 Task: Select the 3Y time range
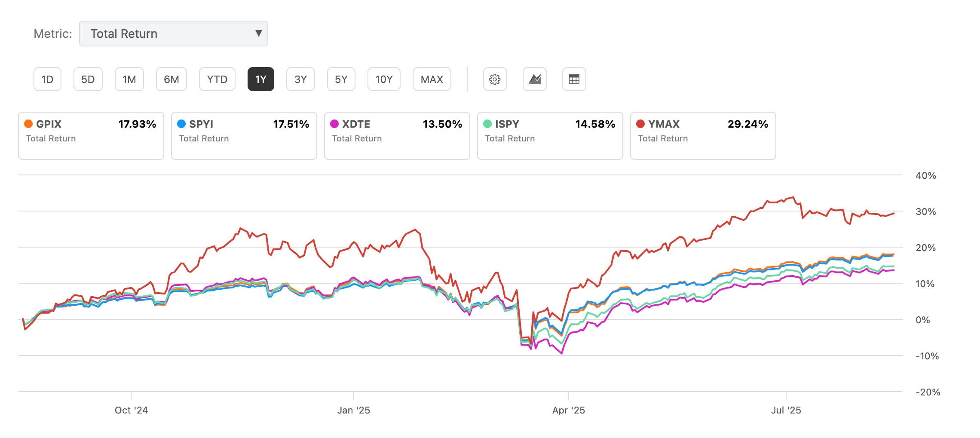(x=300, y=79)
